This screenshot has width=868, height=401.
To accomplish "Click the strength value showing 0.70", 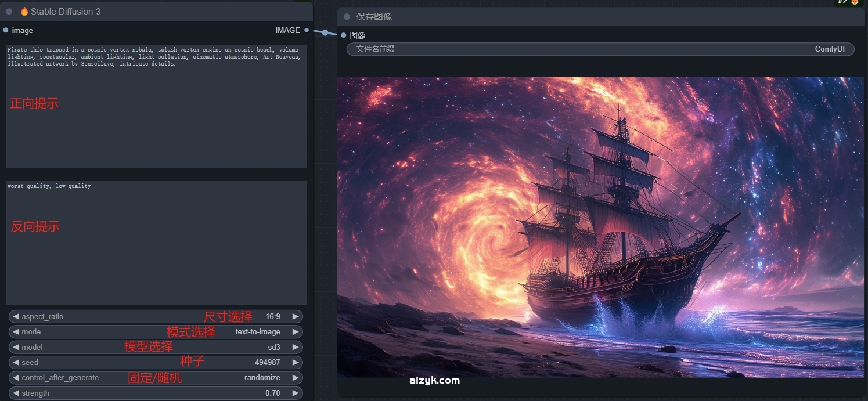I will click(272, 393).
